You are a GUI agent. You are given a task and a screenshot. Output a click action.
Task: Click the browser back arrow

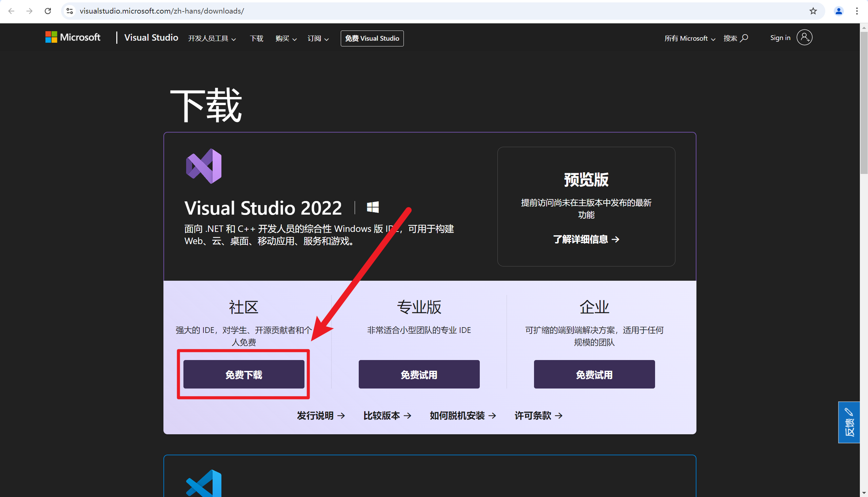(x=11, y=11)
